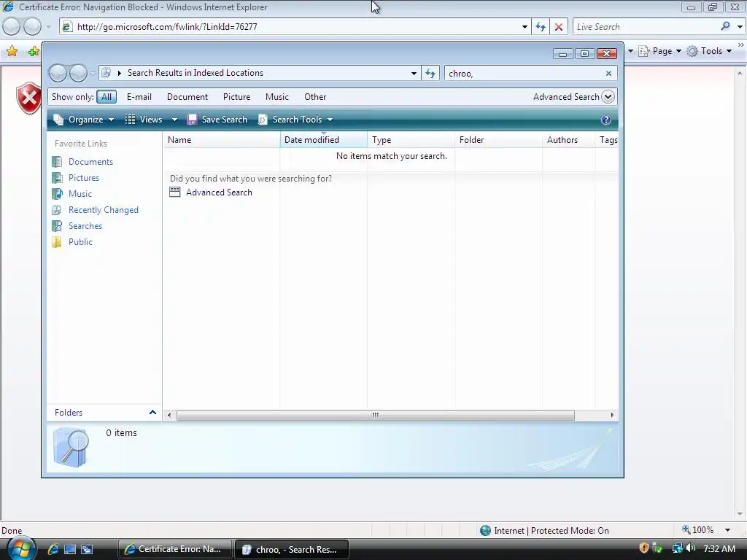Click the IE Tools gear icon
Screen dimensions: 747x560
pyautogui.click(x=692, y=51)
